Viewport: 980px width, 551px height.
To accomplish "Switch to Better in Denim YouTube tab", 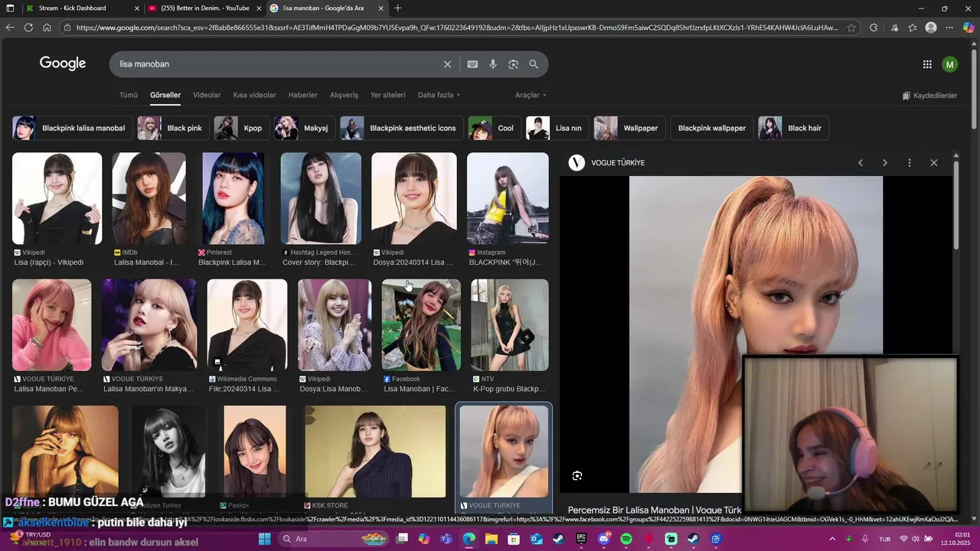I will [205, 8].
